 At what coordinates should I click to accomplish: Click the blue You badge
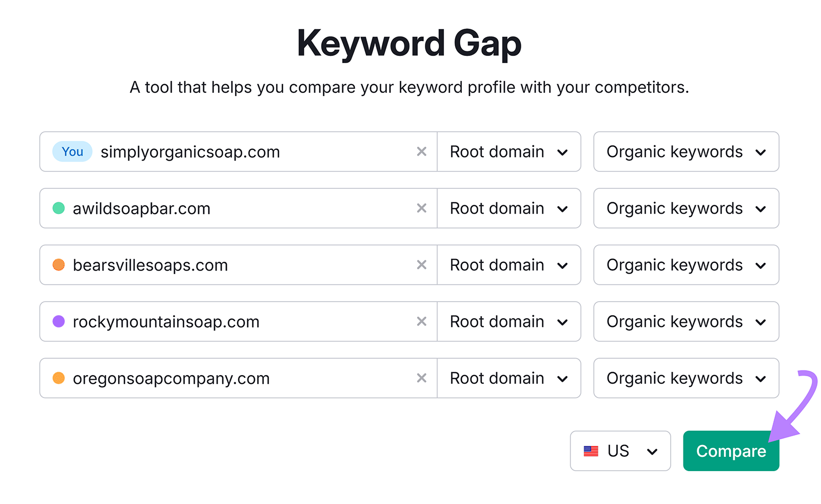click(x=72, y=151)
